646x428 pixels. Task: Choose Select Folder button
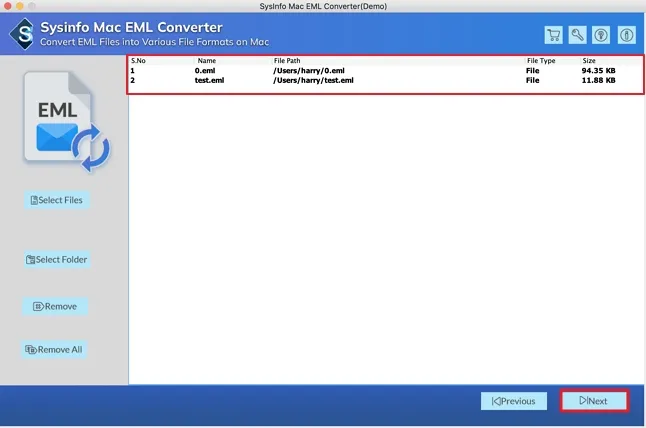57,260
